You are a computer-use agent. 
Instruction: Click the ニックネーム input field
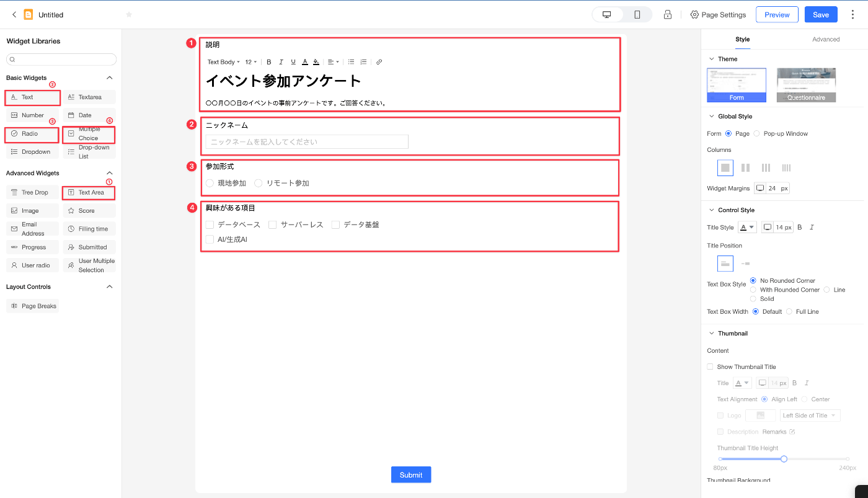307,142
